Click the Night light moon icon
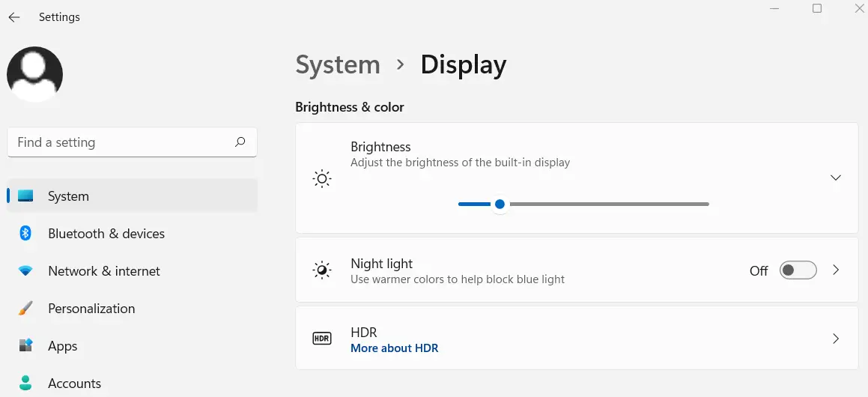Screen dimensions: 868x397 (321, 270)
